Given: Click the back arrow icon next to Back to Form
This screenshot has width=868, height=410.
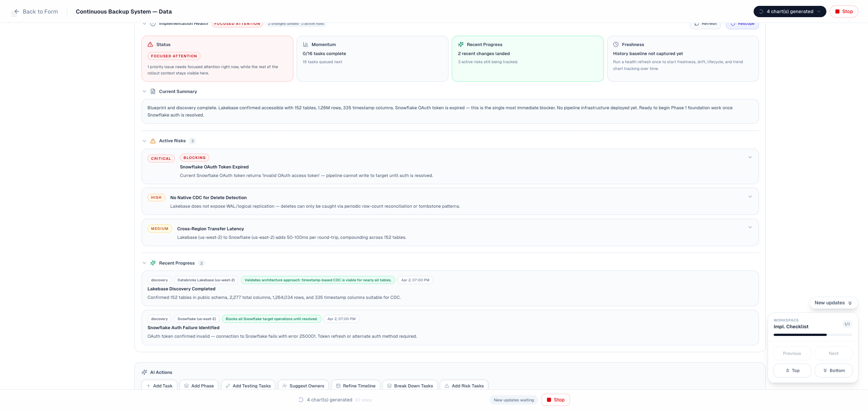Looking at the screenshot, I should tap(16, 12).
